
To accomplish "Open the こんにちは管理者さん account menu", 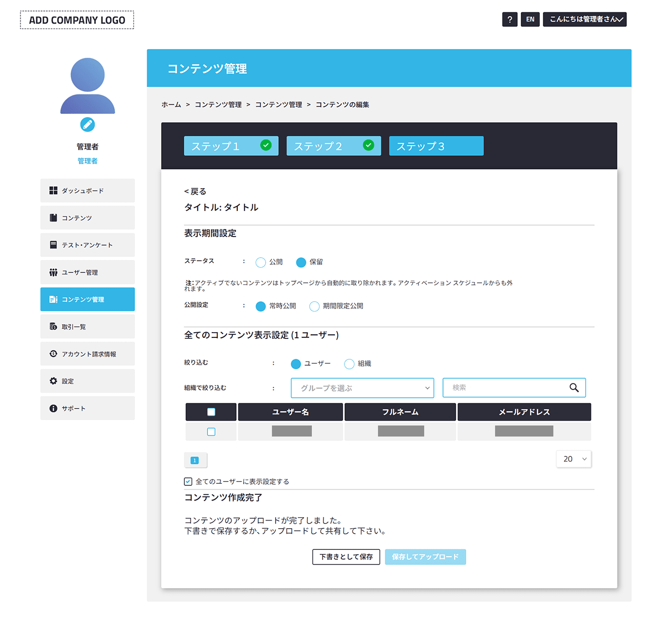I will tap(584, 19).
